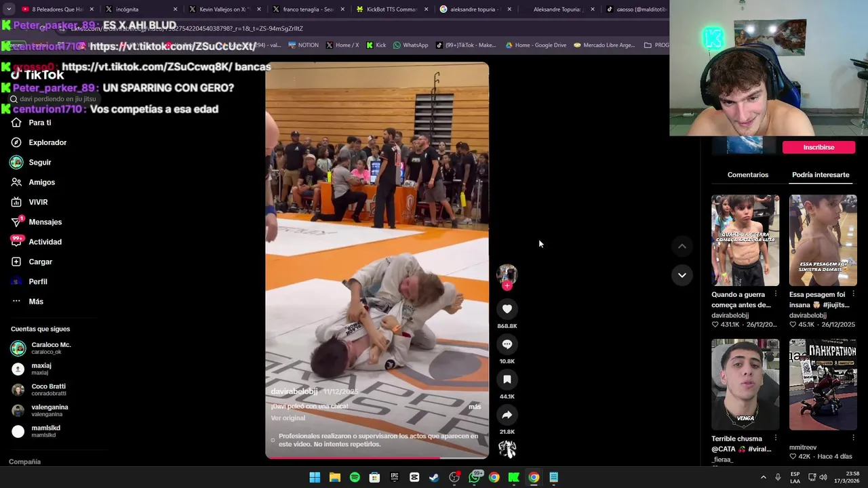Switch to 8 Peleadores browser tab
Viewport: 868px width, 488px height.
tap(58, 9)
